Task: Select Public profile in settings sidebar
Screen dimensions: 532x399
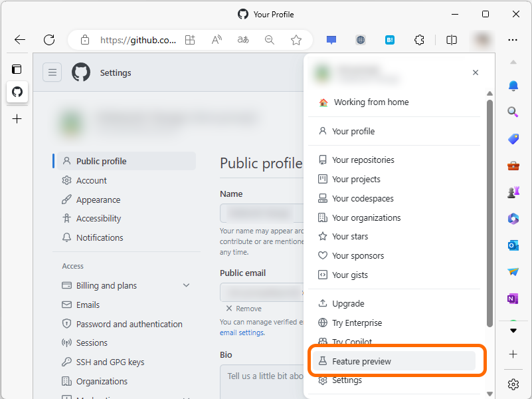Action: (x=127, y=161)
